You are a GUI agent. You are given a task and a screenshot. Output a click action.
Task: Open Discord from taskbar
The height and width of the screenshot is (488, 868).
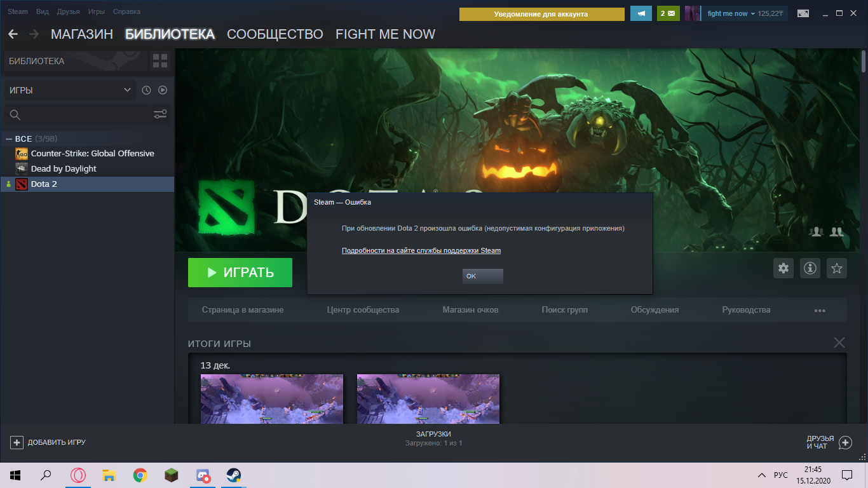(x=203, y=475)
